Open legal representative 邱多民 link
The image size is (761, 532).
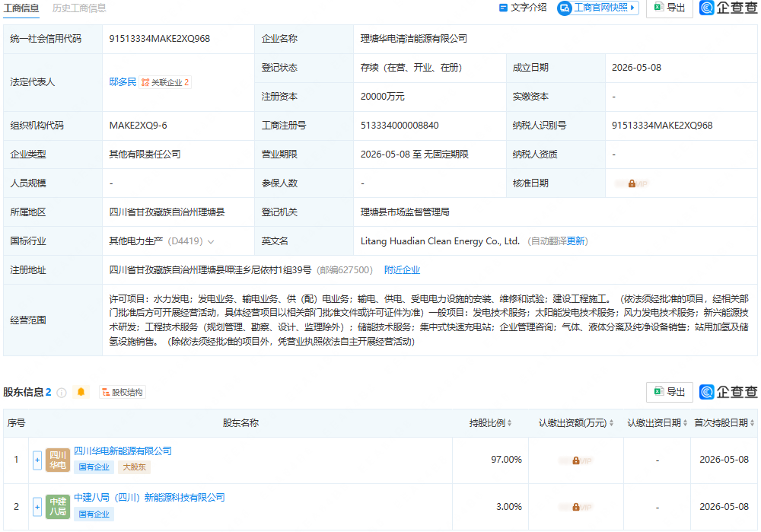pyautogui.click(x=123, y=82)
